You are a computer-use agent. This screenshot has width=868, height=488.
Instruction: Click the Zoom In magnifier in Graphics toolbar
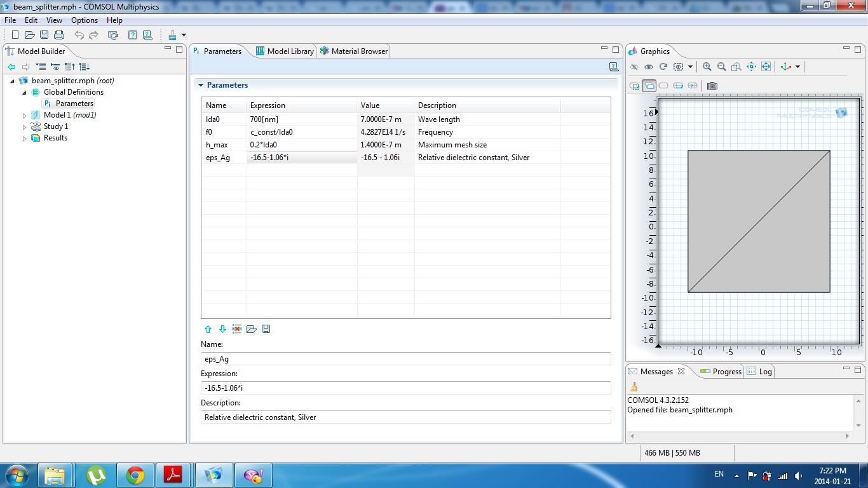pos(707,67)
